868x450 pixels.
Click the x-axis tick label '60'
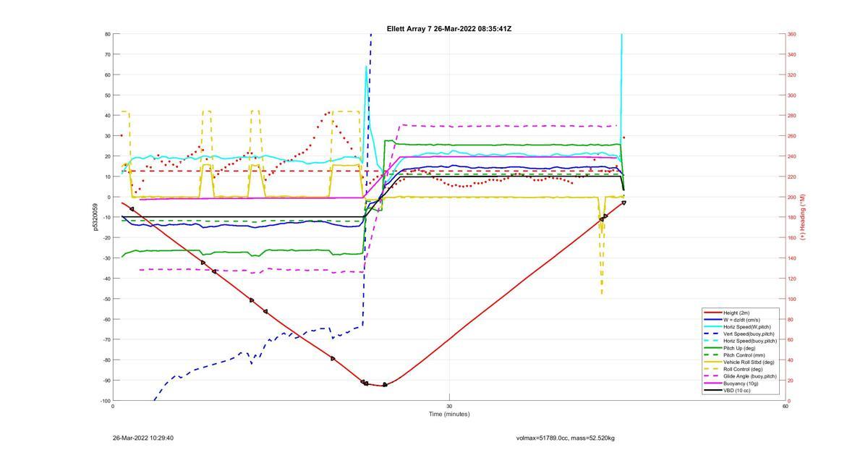(x=786, y=406)
